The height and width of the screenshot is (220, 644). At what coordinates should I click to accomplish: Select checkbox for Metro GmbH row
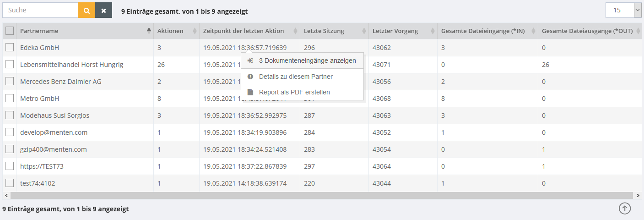tap(10, 98)
